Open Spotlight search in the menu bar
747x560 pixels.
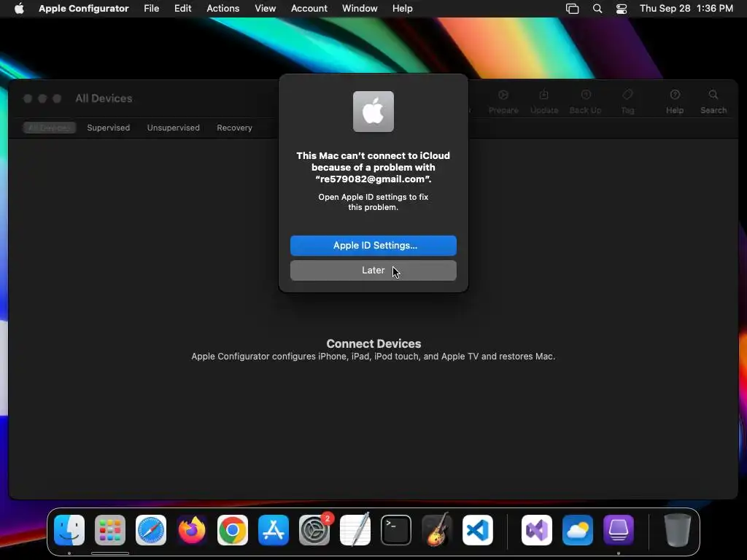[x=597, y=9]
